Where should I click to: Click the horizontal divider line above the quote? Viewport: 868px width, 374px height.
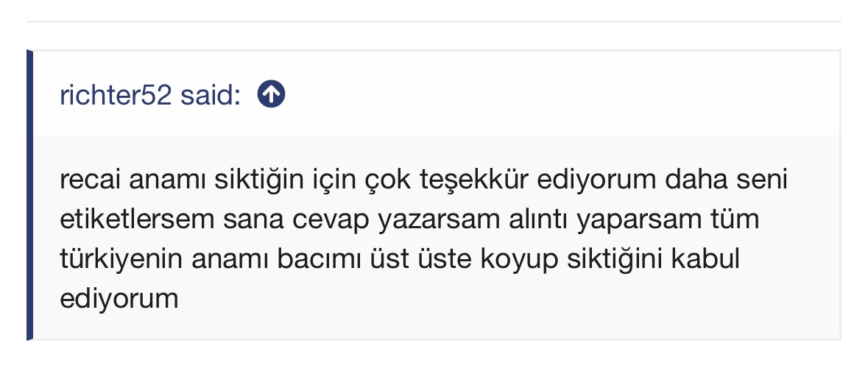pyautogui.click(x=434, y=21)
